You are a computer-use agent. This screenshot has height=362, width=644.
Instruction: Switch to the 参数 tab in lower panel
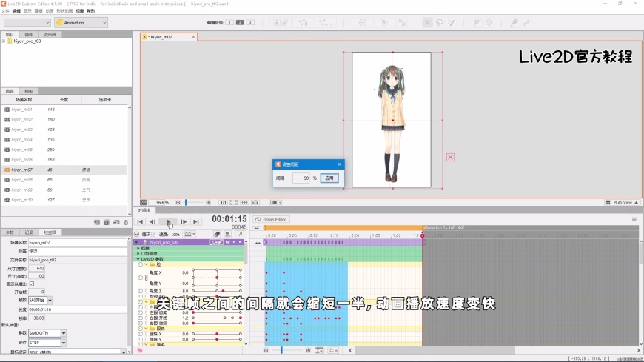(10, 232)
